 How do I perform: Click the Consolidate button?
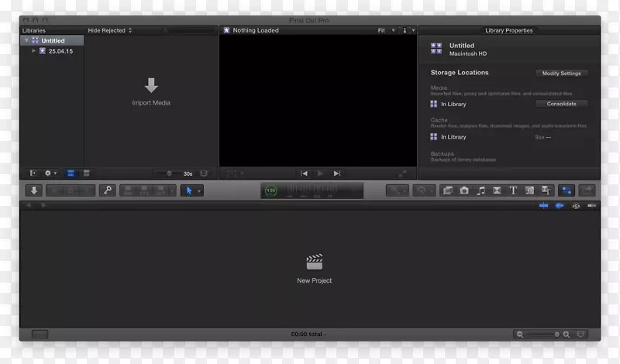pos(561,104)
